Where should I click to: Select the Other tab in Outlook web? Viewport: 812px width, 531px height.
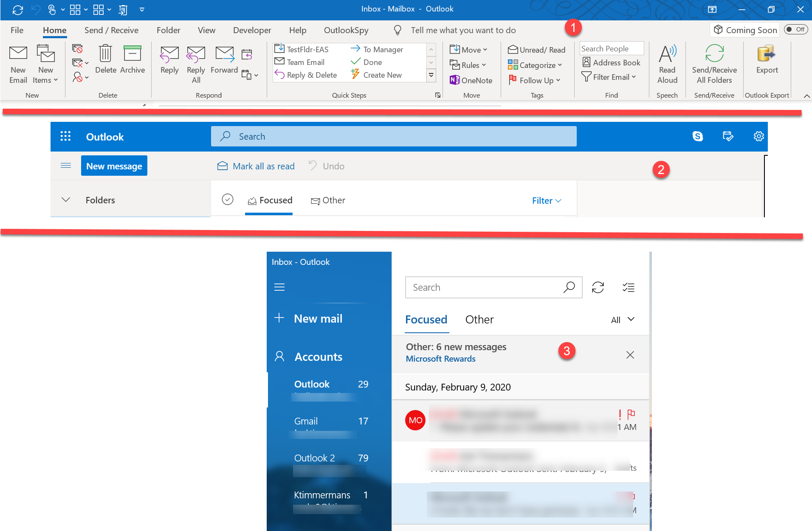pyautogui.click(x=328, y=200)
